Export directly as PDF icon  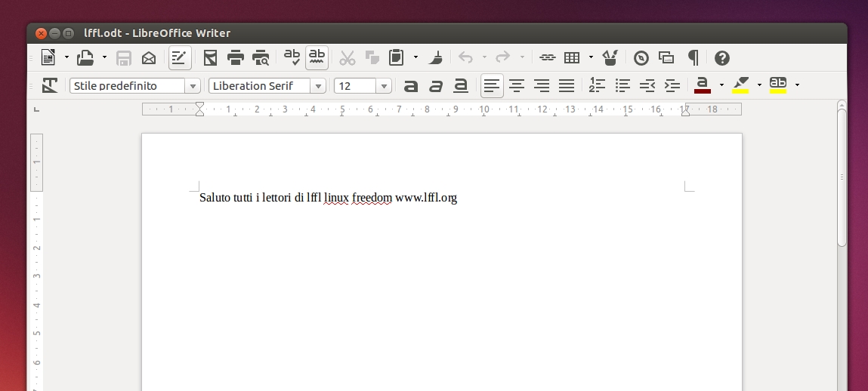click(210, 57)
